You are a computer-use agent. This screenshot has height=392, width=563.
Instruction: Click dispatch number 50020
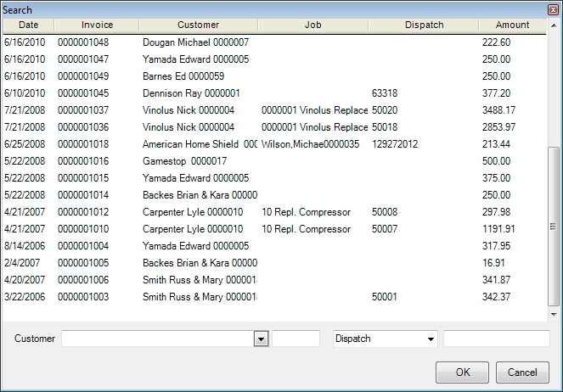click(x=385, y=110)
